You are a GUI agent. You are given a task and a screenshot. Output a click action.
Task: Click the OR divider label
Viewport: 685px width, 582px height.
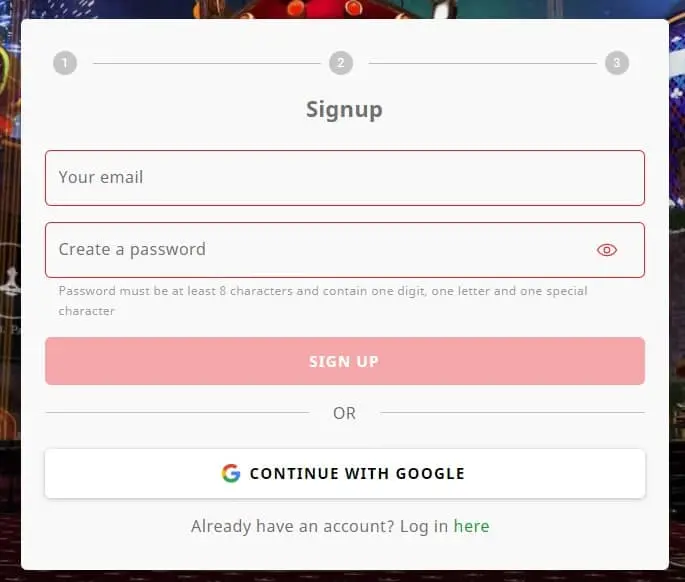click(x=344, y=413)
